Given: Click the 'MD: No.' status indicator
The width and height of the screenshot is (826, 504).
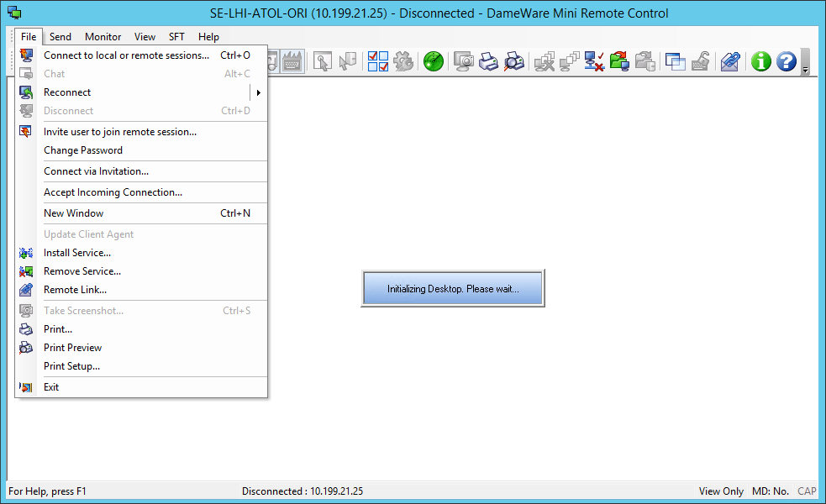Looking at the screenshot, I should [x=771, y=491].
